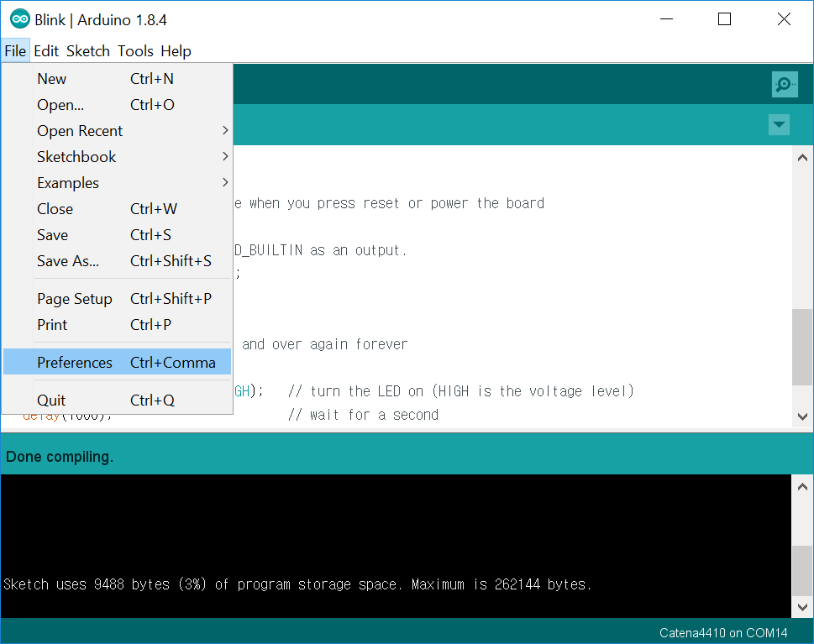814x644 pixels.
Task: Click 'Sketch uses 9488 bytes' console line
Action: pos(297,584)
